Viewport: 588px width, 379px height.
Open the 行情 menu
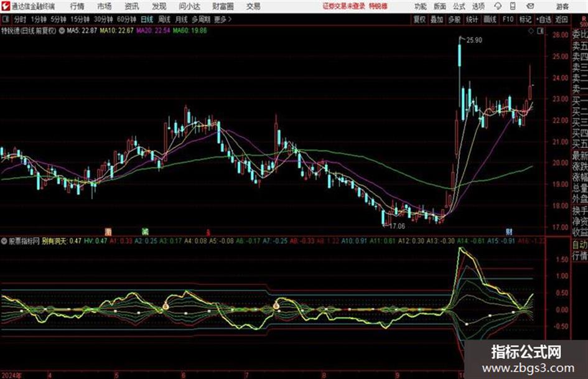(77, 6)
